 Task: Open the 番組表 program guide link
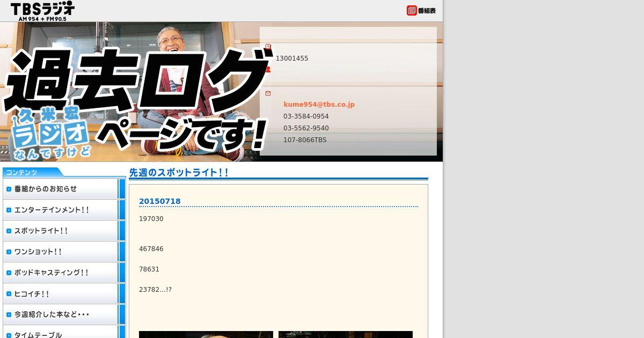421,11
